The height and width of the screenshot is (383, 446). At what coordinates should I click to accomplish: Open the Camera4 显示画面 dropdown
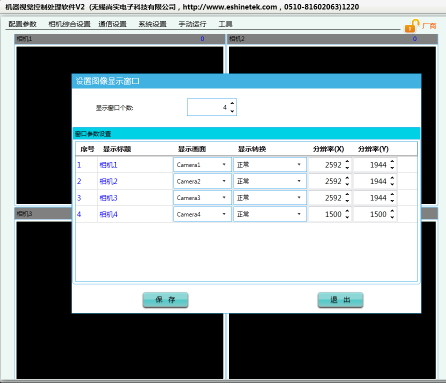coord(202,214)
